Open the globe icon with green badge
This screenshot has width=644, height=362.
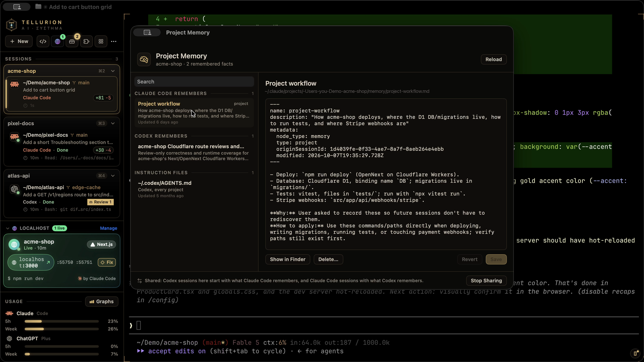58,41
